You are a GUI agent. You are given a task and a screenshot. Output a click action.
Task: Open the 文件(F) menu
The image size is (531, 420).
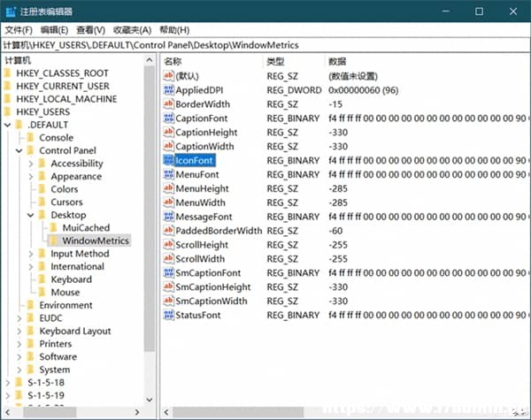[19, 30]
